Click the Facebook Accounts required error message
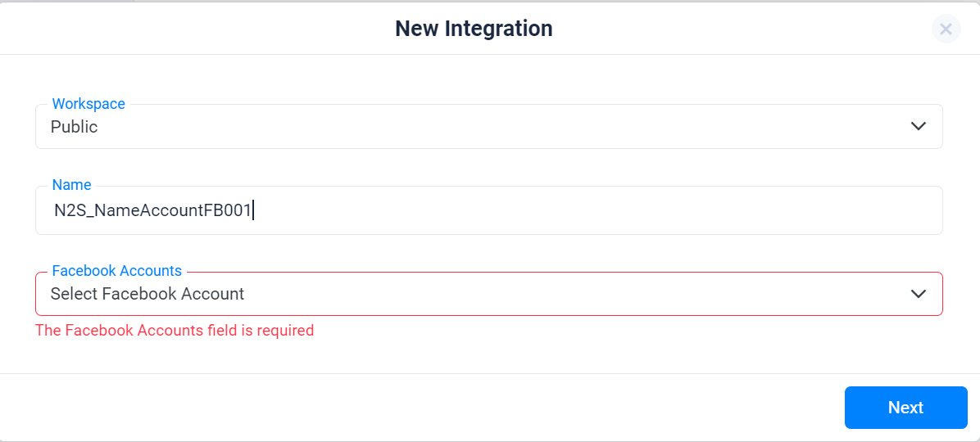 [175, 330]
